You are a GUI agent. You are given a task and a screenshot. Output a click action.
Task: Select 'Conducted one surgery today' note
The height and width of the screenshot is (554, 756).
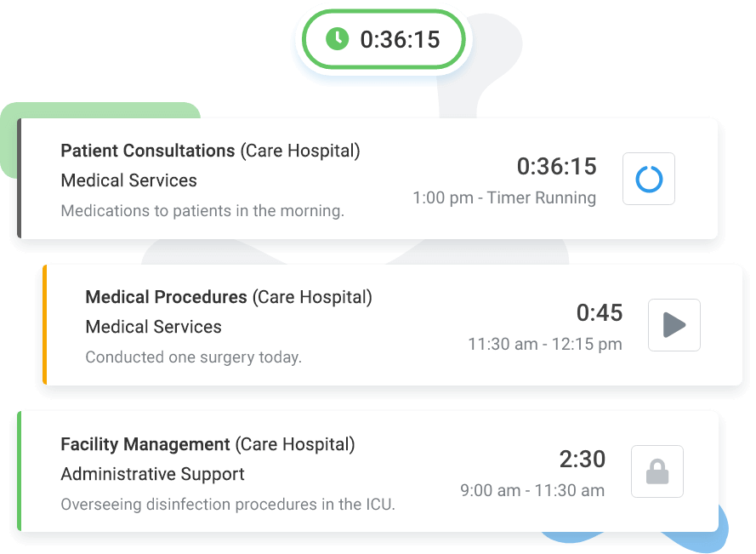(194, 357)
